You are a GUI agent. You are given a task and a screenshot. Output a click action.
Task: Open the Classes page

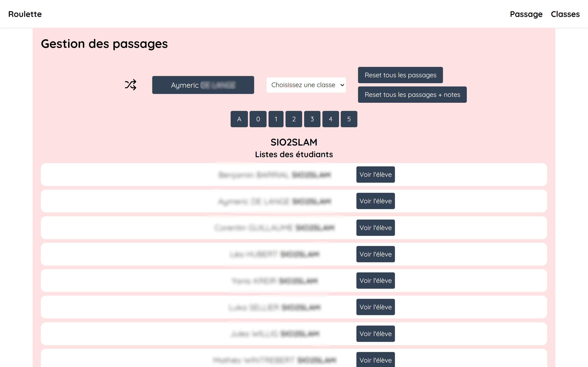[x=565, y=14]
